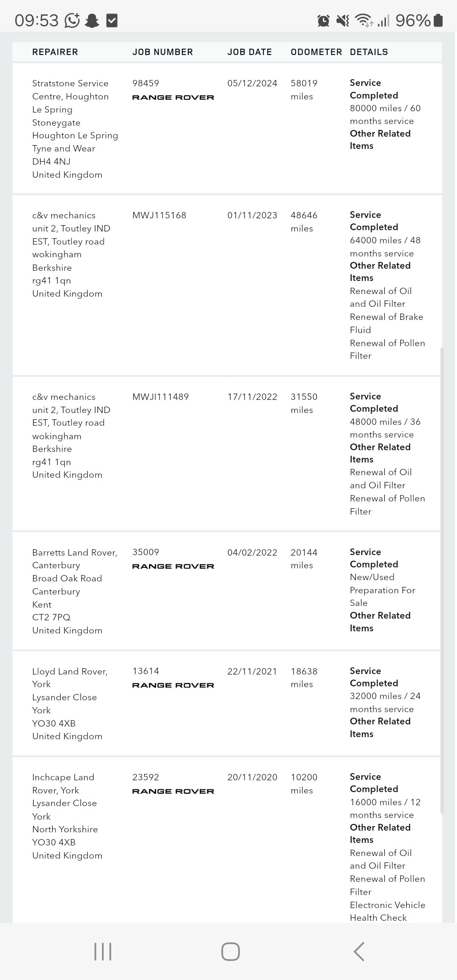Image resolution: width=457 pixels, height=980 pixels.
Task: Tap the checkmark task notification icon
Action: 112,20
